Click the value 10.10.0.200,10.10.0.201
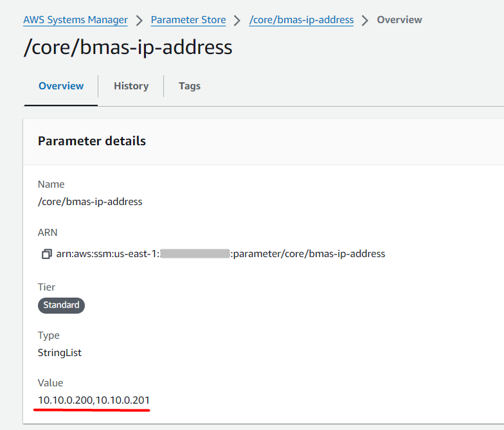 [x=94, y=400]
